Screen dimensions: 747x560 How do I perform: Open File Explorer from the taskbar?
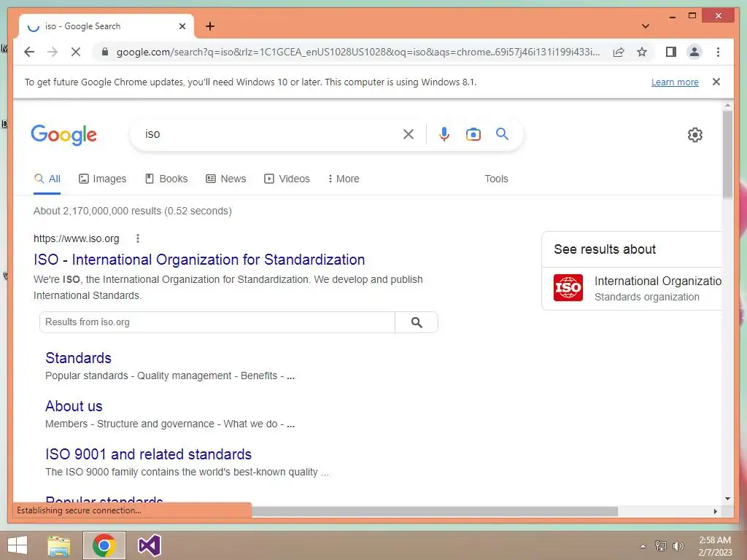59,545
